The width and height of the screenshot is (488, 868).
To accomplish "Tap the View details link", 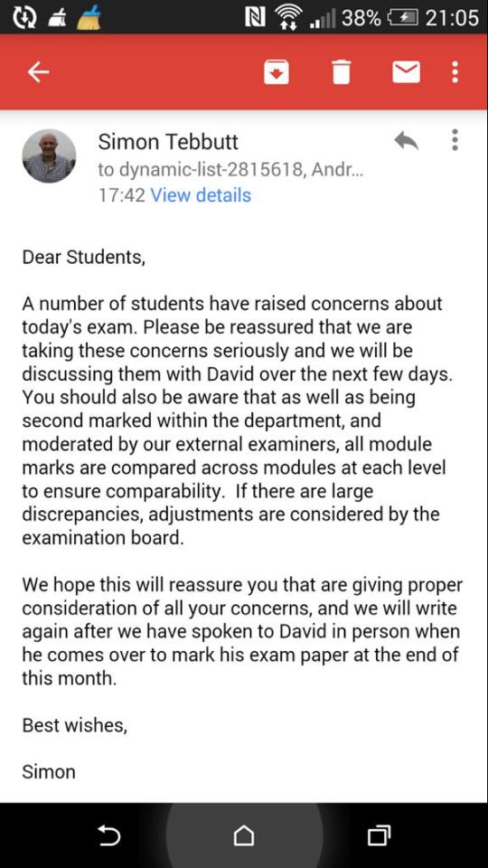I will click(x=201, y=195).
